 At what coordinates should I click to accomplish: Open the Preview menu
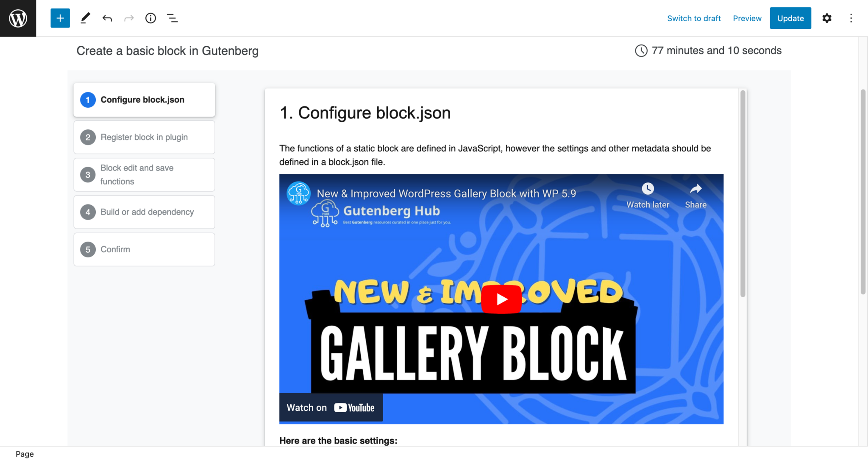(x=747, y=18)
